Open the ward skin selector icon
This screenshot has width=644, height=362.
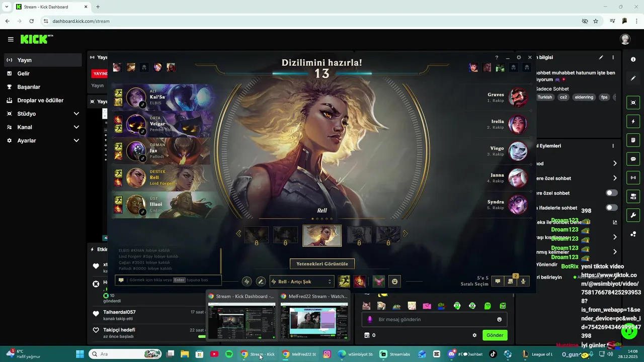[378, 281]
